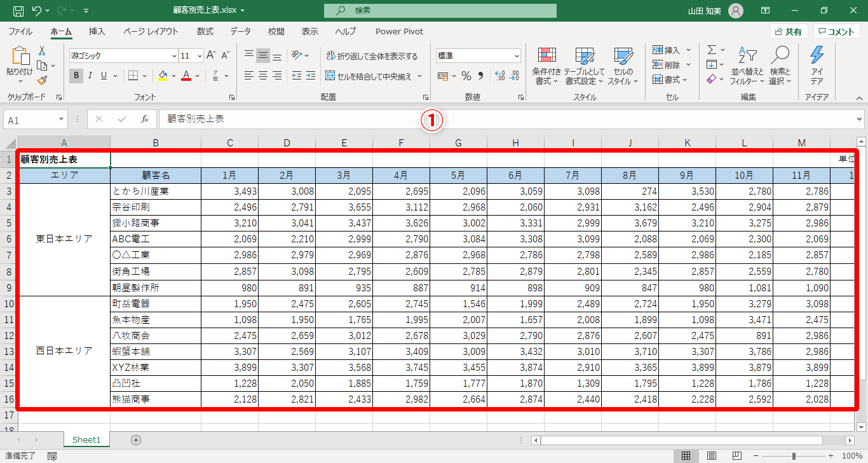Increase font size with the larger A

click(x=212, y=55)
